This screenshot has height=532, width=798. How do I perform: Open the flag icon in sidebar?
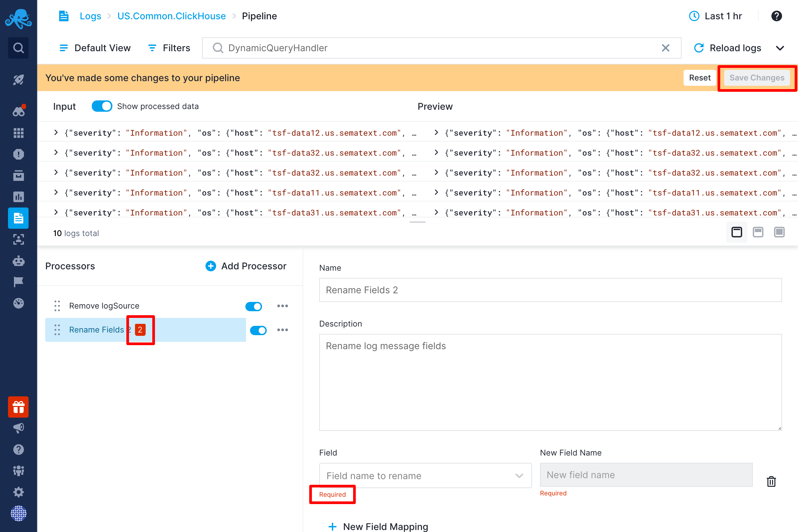(18, 282)
